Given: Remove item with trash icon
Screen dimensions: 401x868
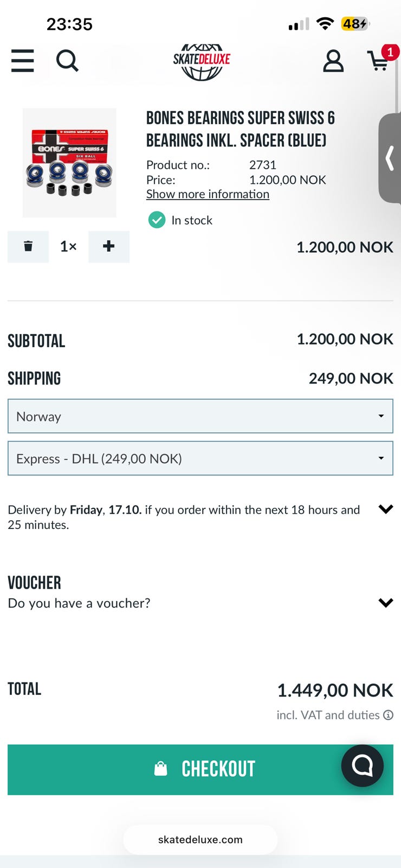Looking at the screenshot, I should [x=28, y=246].
